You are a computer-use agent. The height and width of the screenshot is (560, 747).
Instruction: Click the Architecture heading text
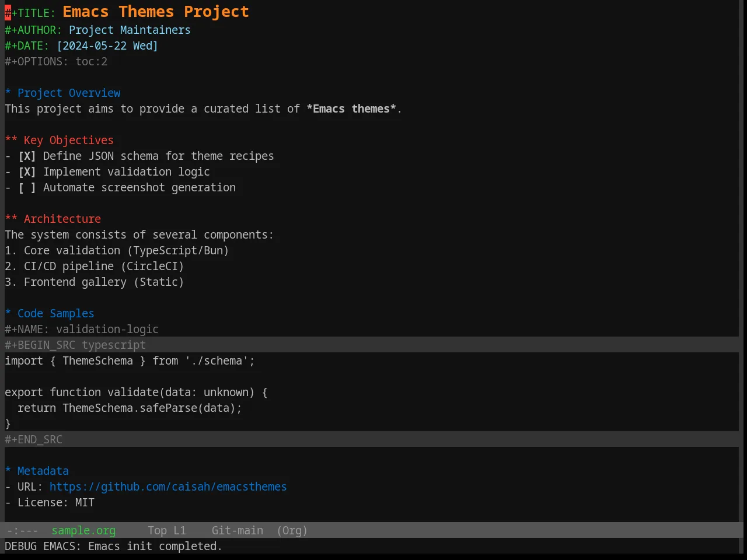coord(62,219)
